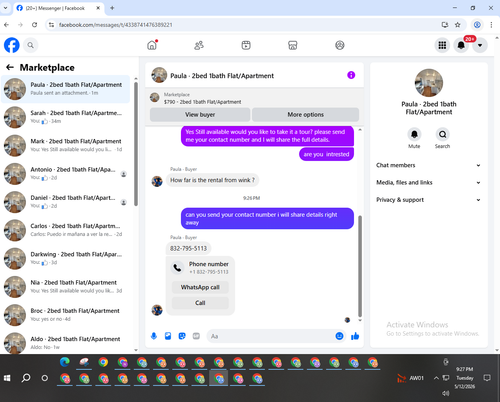This screenshot has width=500, height=402.
Task: Click phone handset icon in phone card
Action: [x=177, y=268]
